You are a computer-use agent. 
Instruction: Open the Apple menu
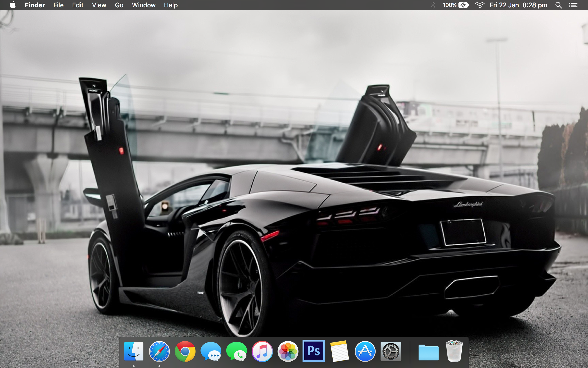(13, 5)
